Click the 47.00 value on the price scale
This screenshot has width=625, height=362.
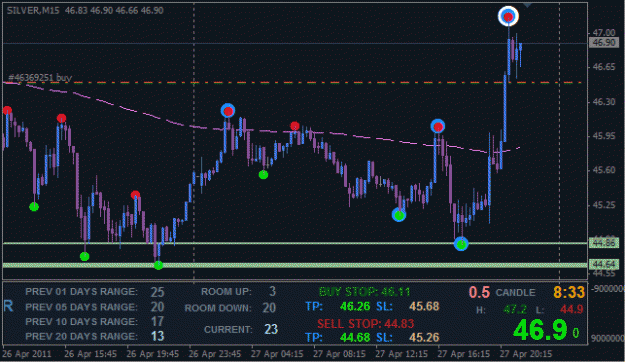tap(604, 33)
